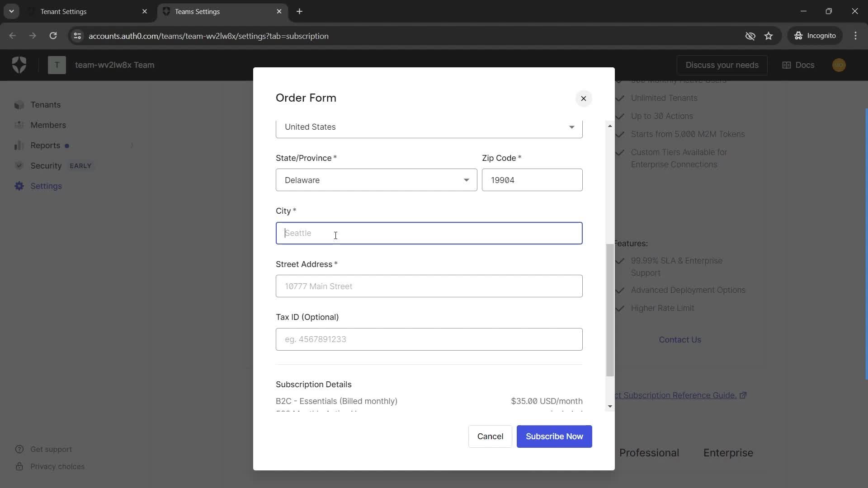Click the site information icon in address bar

coord(77,36)
